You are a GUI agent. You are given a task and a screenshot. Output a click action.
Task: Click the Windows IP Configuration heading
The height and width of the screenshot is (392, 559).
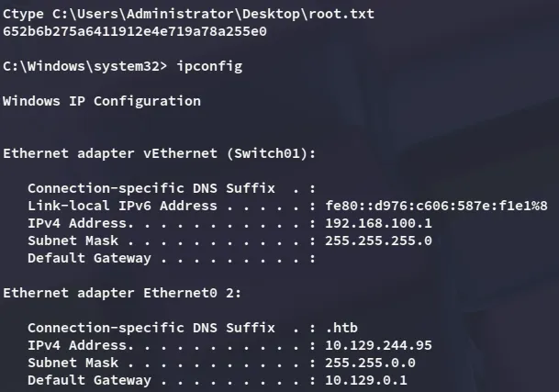click(x=102, y=101)
